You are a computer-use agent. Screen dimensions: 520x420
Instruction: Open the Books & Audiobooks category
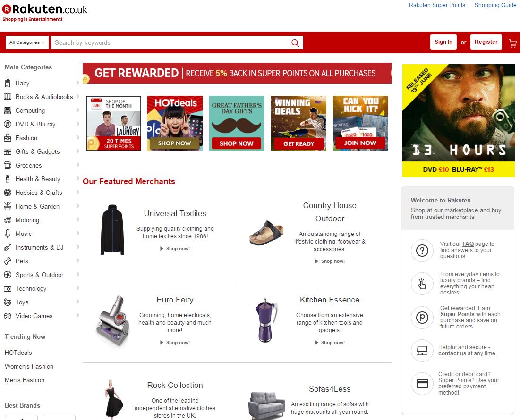(x=44, y=97)
